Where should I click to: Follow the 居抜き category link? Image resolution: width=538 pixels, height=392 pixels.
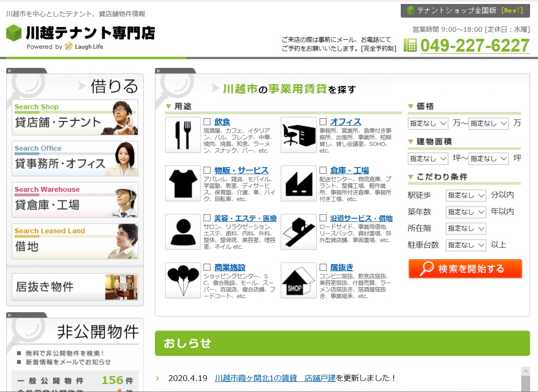coord(342,267)
